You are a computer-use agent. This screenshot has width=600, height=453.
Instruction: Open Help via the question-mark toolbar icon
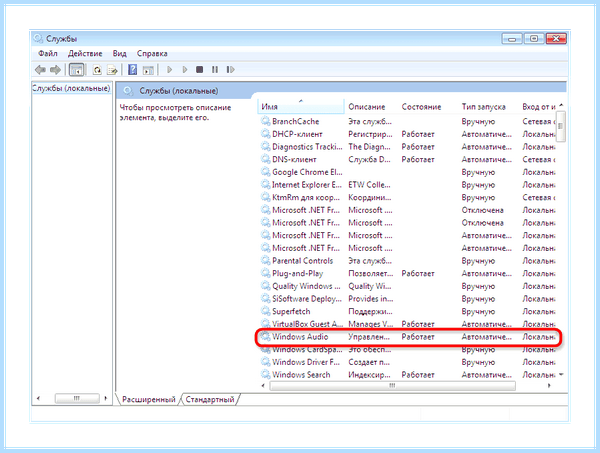point(132,70)
